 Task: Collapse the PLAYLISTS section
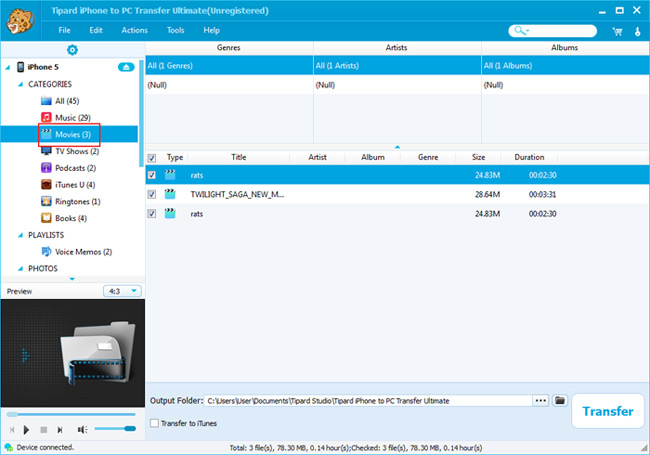20,235
